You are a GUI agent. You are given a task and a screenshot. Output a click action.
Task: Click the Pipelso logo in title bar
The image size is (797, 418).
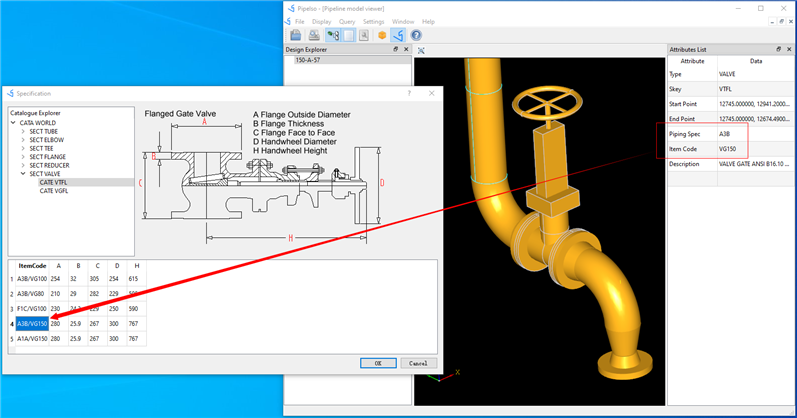coord(291,8)
